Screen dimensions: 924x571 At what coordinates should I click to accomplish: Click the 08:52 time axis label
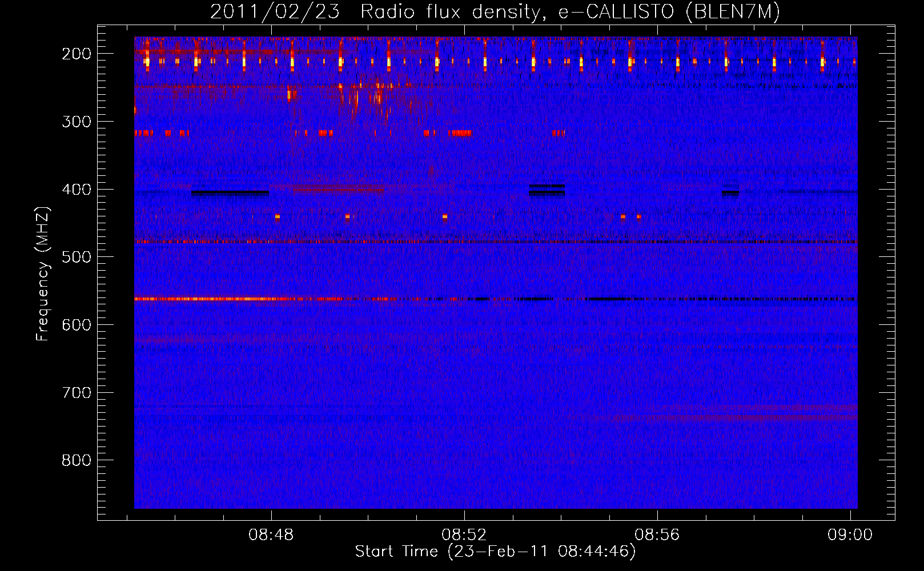[x=464, y=535]
